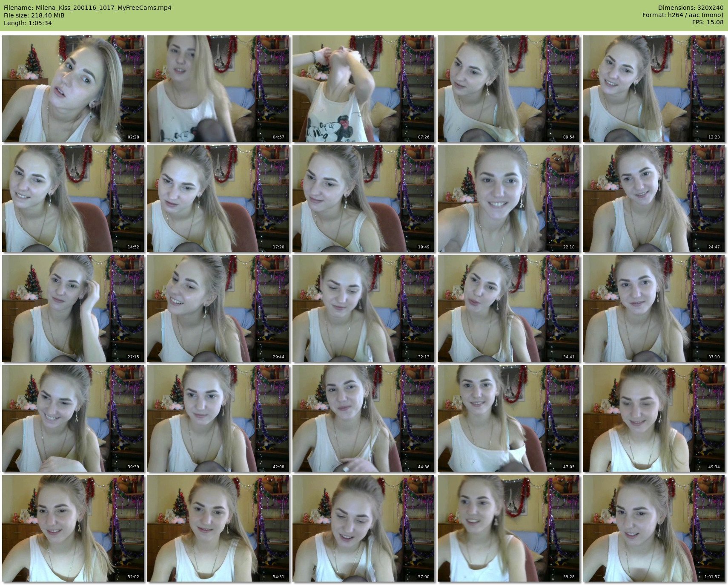This screenshot has width=728, height=585.
Task: Click the Length 1:05:34 text
Action: (28, 23)
